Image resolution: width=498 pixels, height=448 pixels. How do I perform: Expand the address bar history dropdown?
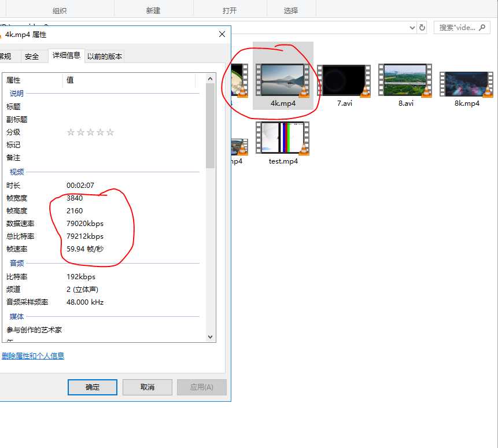click(x=412, y=28)
